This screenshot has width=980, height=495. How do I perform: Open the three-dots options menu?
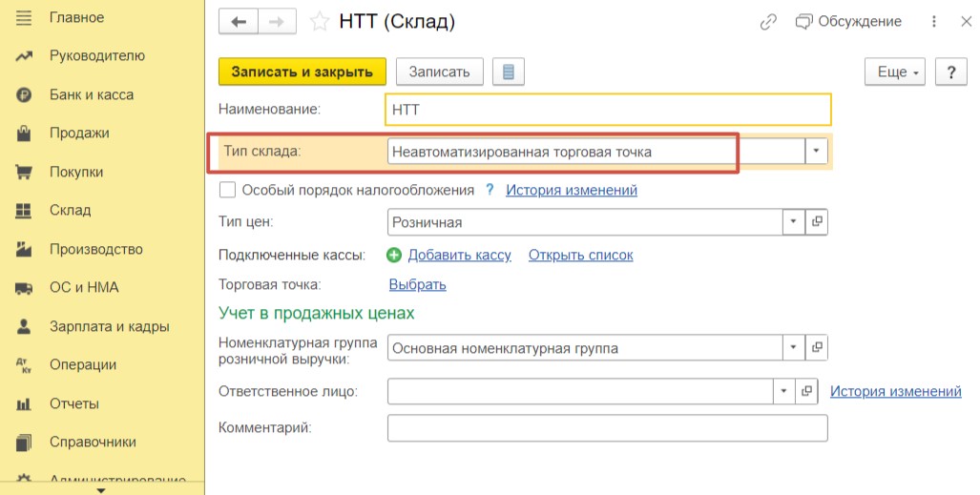pyautogui.click(x=934, y=22)
